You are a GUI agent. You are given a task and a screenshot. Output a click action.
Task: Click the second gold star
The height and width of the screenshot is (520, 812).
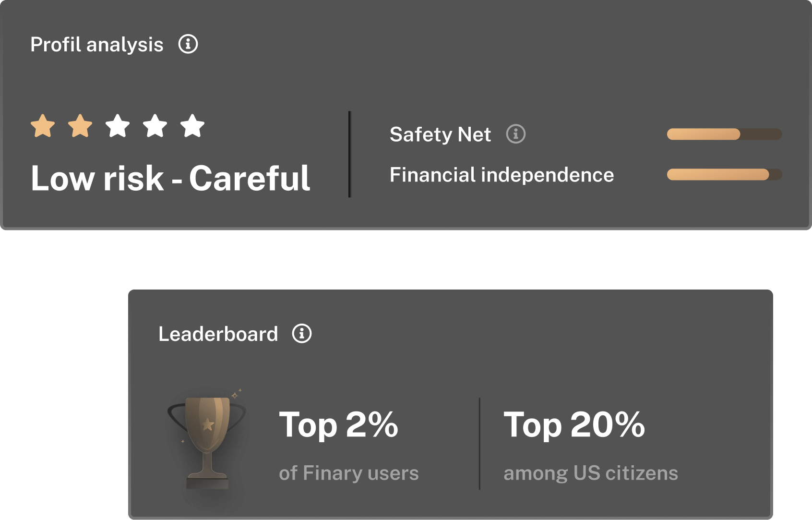(80, 126)
